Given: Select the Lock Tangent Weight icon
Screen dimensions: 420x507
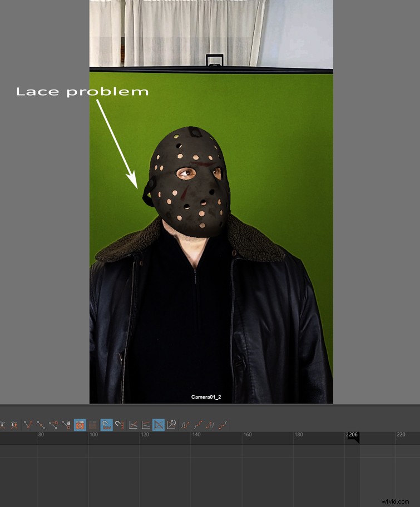Looking at the screenshot, I should click(67, 425).
